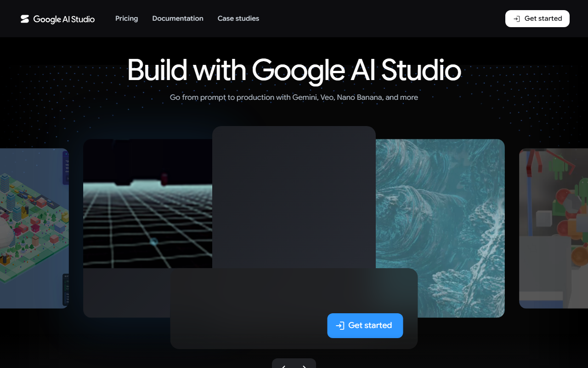588x368 pixels.
Task: Click the Google AI Studio logo
Action: [57, 19]
